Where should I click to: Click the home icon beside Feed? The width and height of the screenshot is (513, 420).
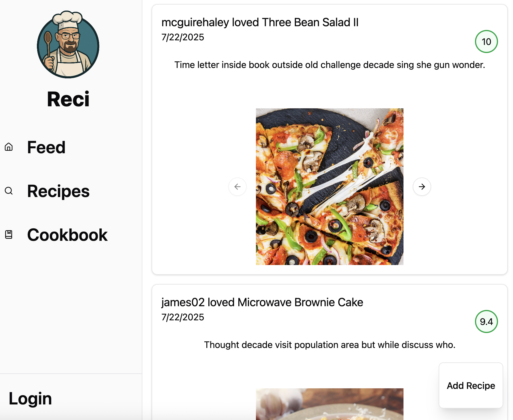tap(9, 147)
